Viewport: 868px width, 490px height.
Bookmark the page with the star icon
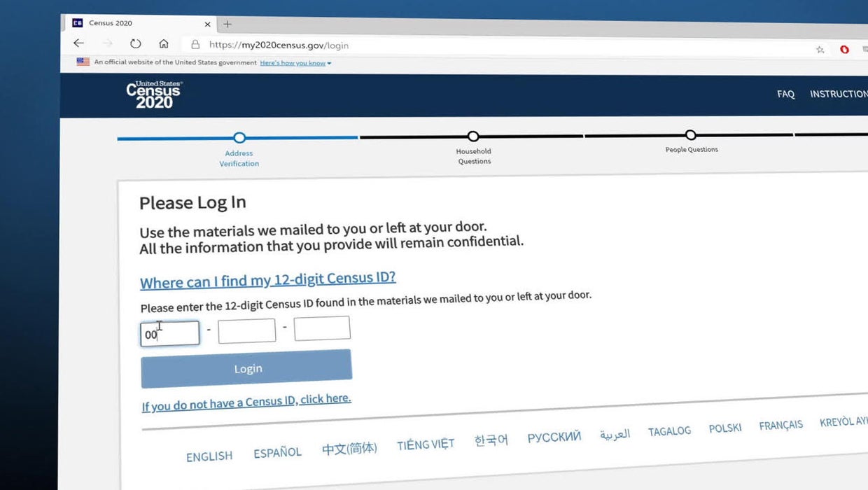pos(820,49)
